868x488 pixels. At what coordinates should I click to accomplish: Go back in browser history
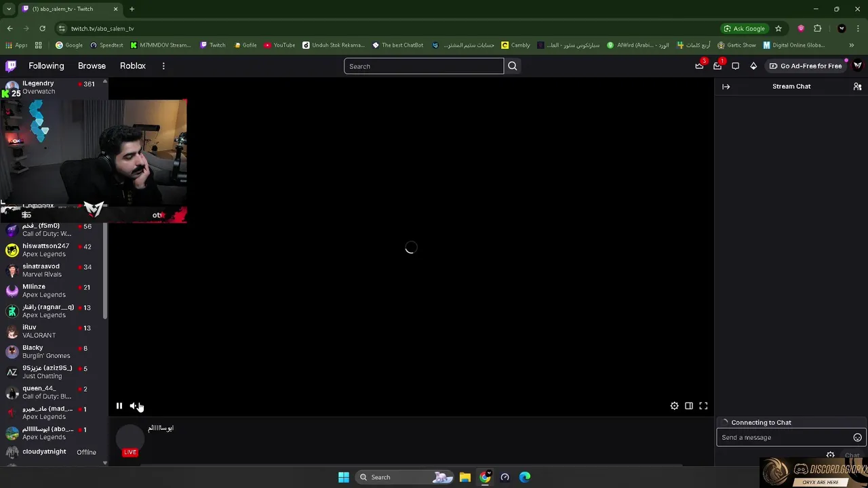click(9, 28)
